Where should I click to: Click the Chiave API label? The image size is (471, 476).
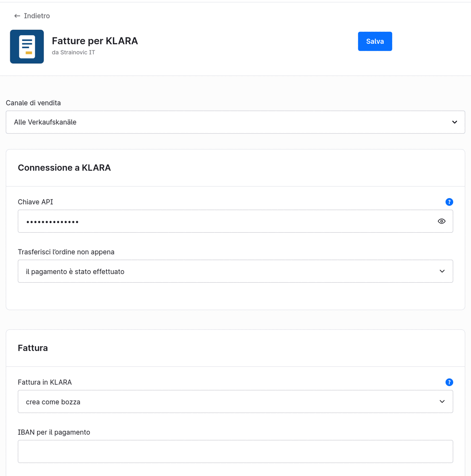pos(36,202)
